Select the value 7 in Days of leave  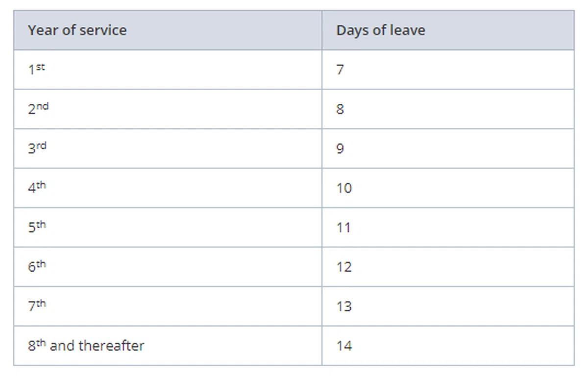point(340,70)
